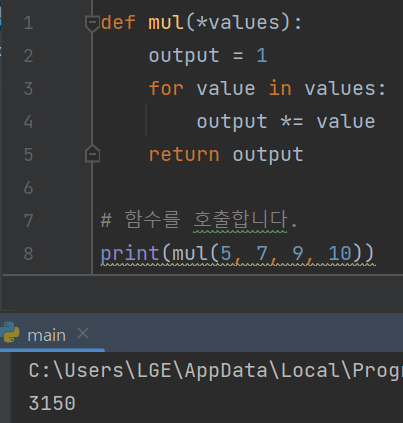Click 'output = 1' assignment on line 2

click(208, 56)
